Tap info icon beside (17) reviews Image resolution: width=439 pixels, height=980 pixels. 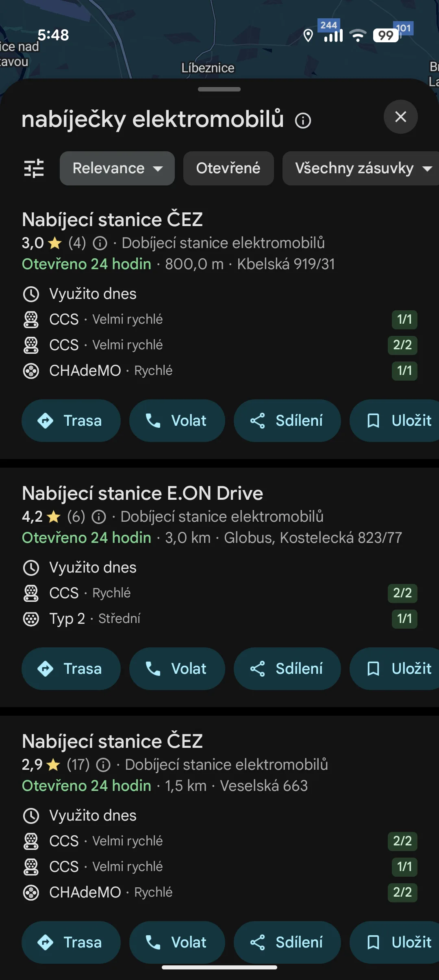point(103,765)
